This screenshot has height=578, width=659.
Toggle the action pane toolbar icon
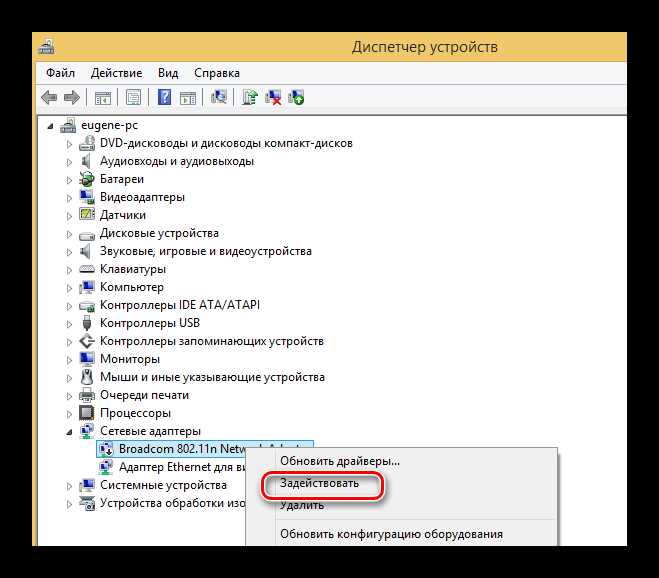click(x=187, y=98)
